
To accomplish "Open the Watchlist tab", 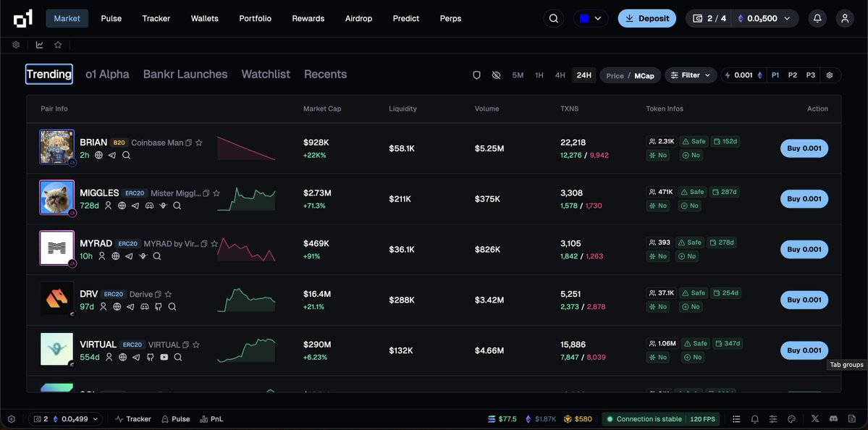I will [266, 74].
